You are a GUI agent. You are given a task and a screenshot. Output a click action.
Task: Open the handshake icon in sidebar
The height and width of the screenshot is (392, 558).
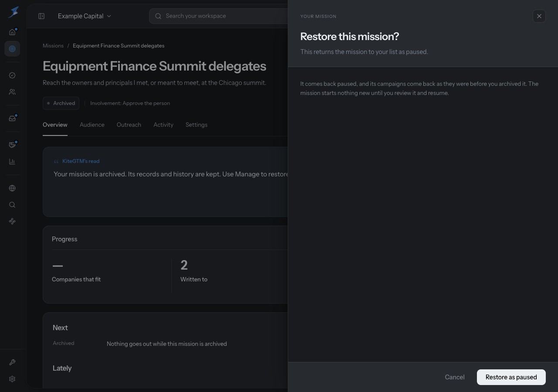point(12,145)
